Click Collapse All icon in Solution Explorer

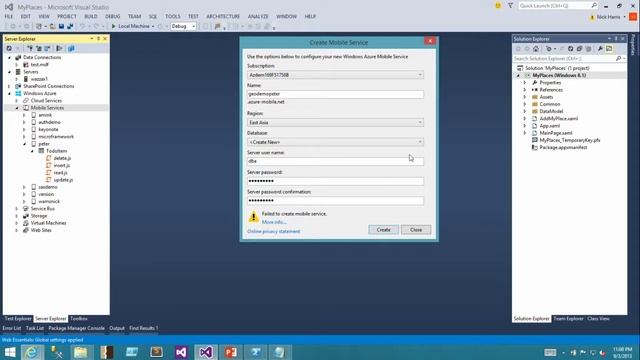(x=579, y=49)
